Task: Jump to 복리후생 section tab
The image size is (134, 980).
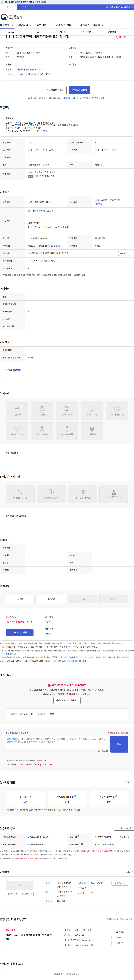Action: [87, 32]
